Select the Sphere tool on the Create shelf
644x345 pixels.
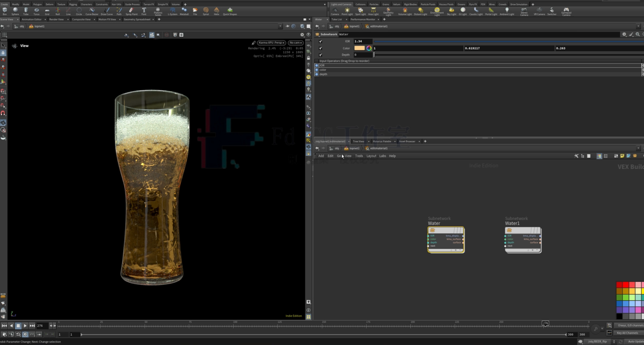pyautogui.click(x=15, y=11)
